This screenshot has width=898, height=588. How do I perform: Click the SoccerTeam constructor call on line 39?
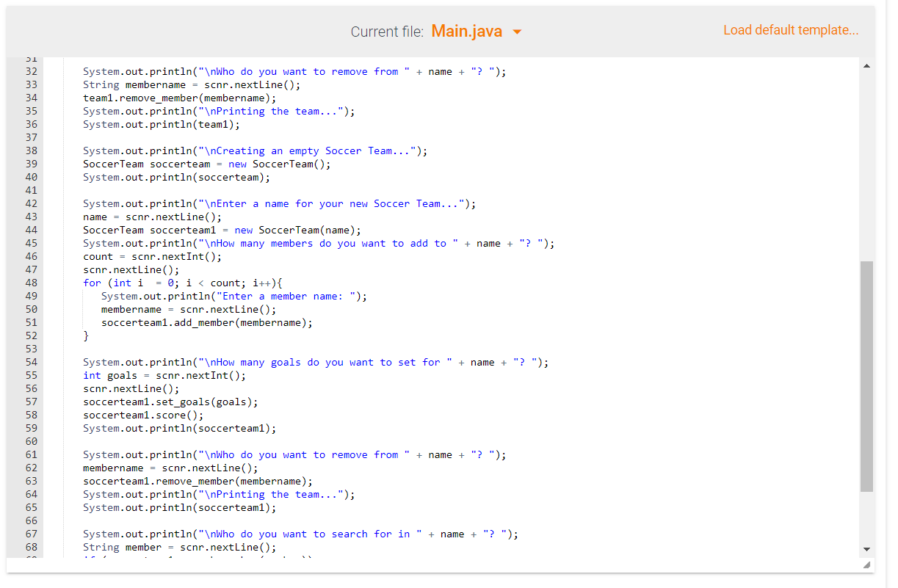click(285, 164)
